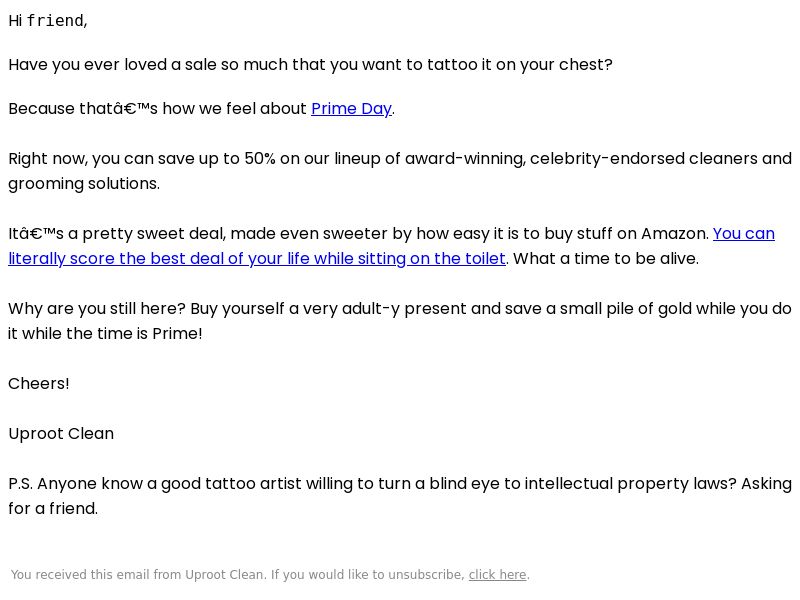Click the 'grooming solutions.' line
800x600 pixels.
point(84,184)
